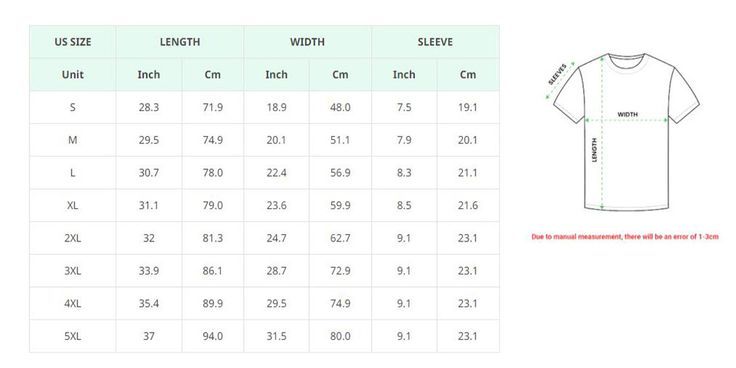Select the US SIZE column header
This screenshot has width=736, height=368.
coord(73,42)
